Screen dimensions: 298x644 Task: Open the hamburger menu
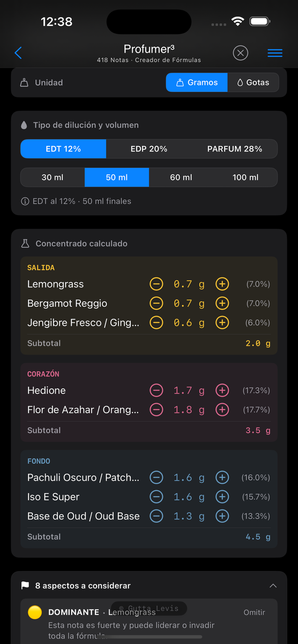[275, 53]
